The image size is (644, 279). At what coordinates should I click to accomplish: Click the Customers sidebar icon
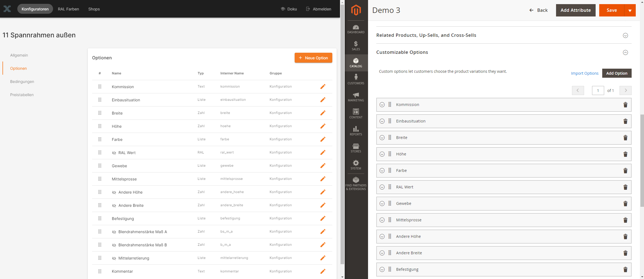tap(356, 79)
